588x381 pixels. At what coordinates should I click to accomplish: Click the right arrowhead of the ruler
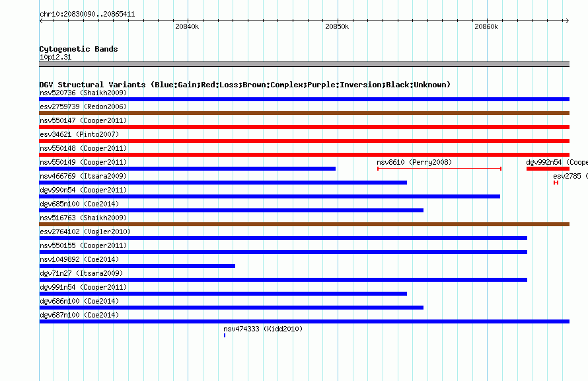pos(567,21)
